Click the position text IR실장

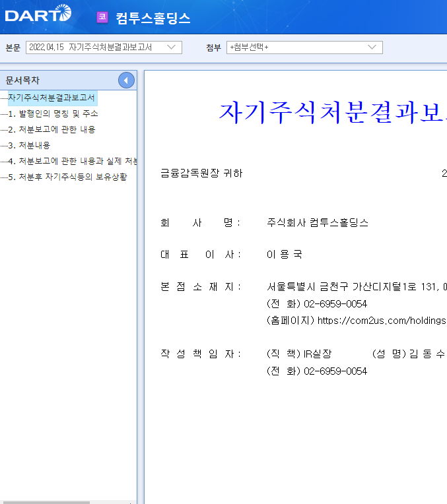(x=318, y=354)
